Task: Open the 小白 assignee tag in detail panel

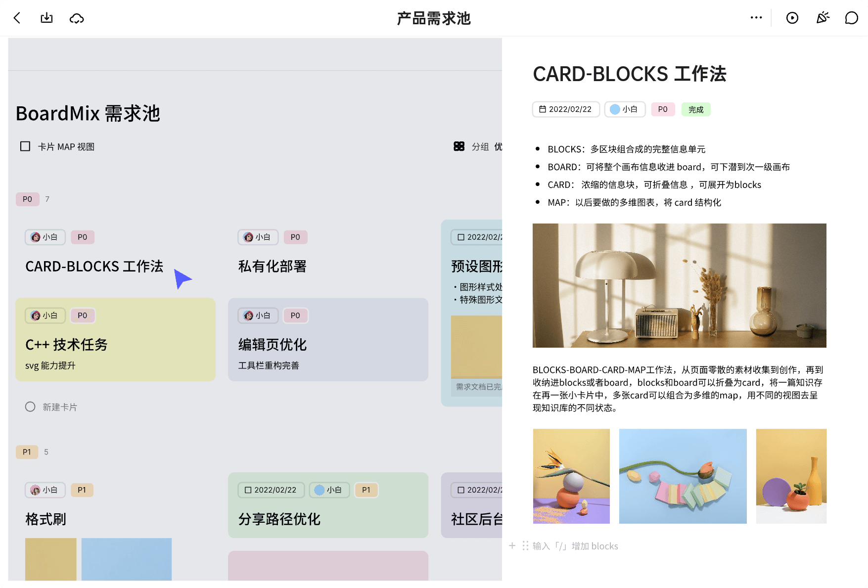Action: 625,109
